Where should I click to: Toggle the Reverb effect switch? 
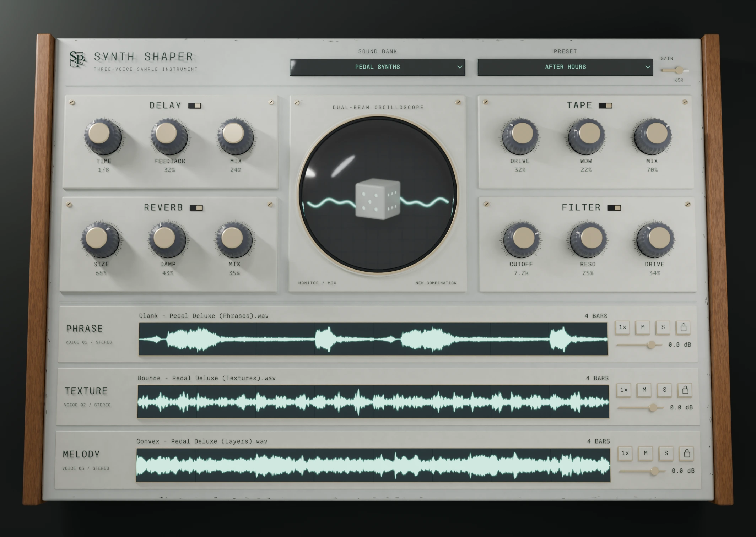(196, 208)
